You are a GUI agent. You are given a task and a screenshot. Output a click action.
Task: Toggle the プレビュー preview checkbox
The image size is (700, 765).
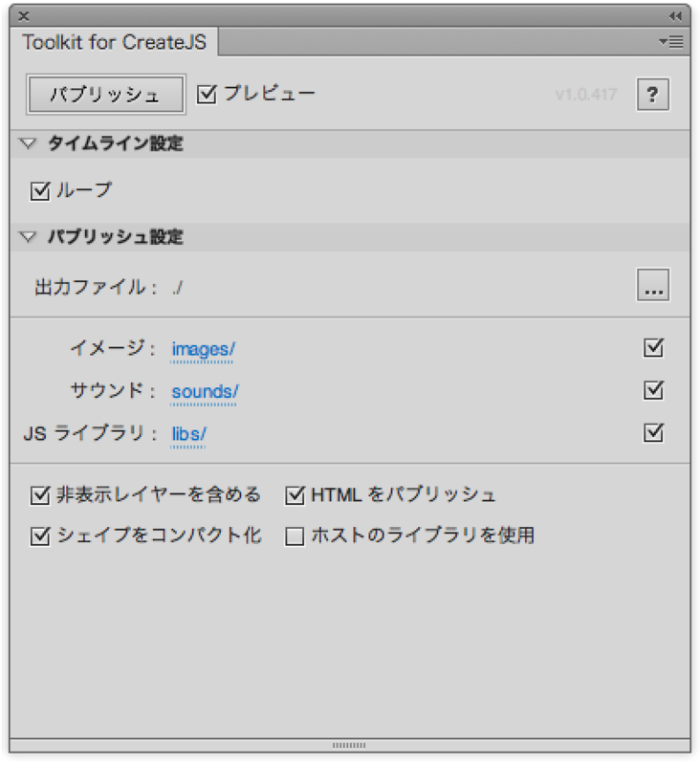click(207, 94)
